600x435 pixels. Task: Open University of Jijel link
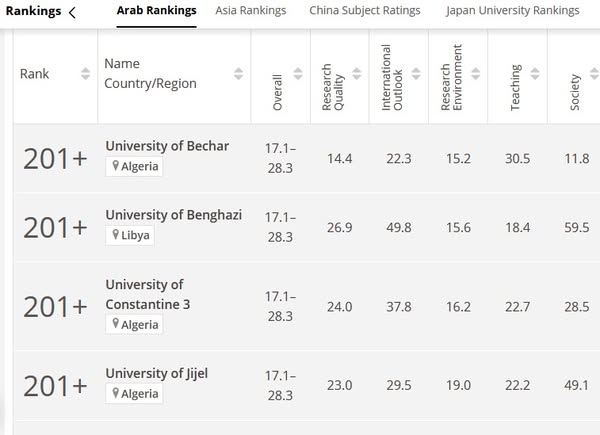coord(157,373)
